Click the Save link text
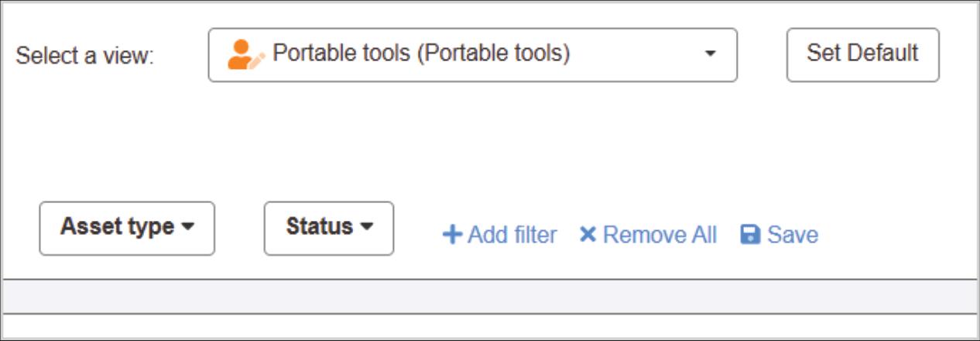Viewport: 980px width, 341px height. (793, 235)
